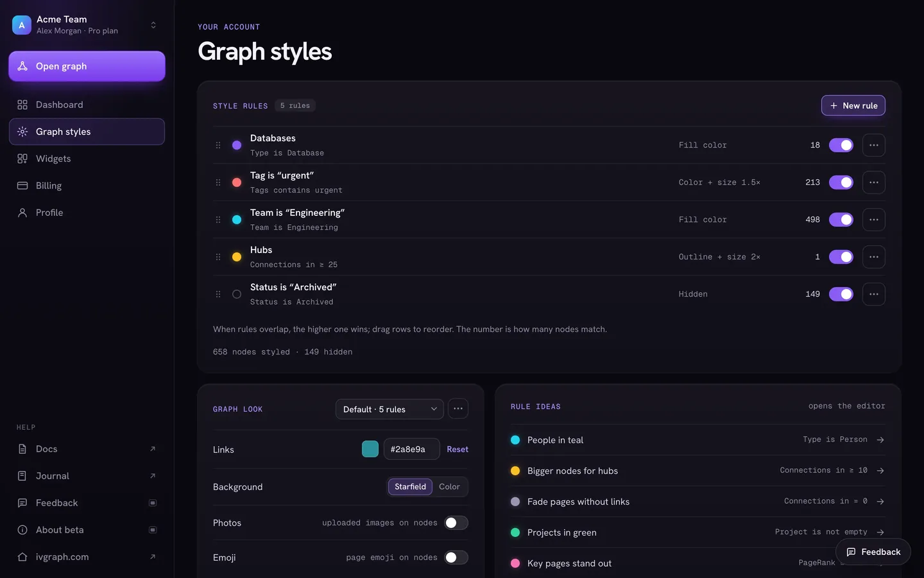Open Widgets page from sidebar
The image size is (924, 578).
coord(87,159)
